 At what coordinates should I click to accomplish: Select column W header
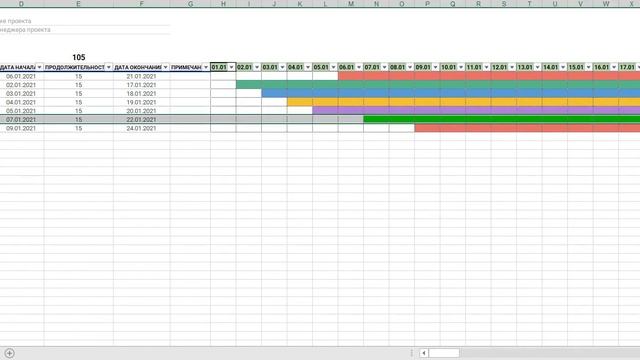[606, 3]
